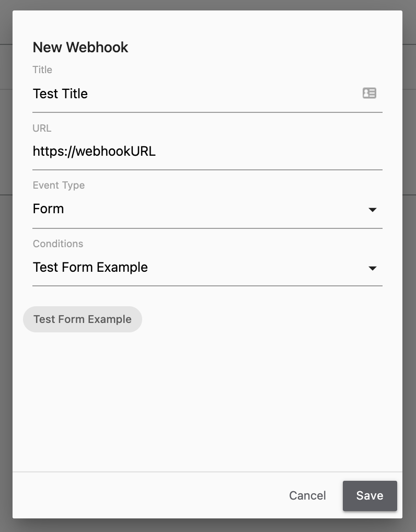The image size is (416, 532).
Task: Click the 'Event Type' label
Action: tap(59, 185)
